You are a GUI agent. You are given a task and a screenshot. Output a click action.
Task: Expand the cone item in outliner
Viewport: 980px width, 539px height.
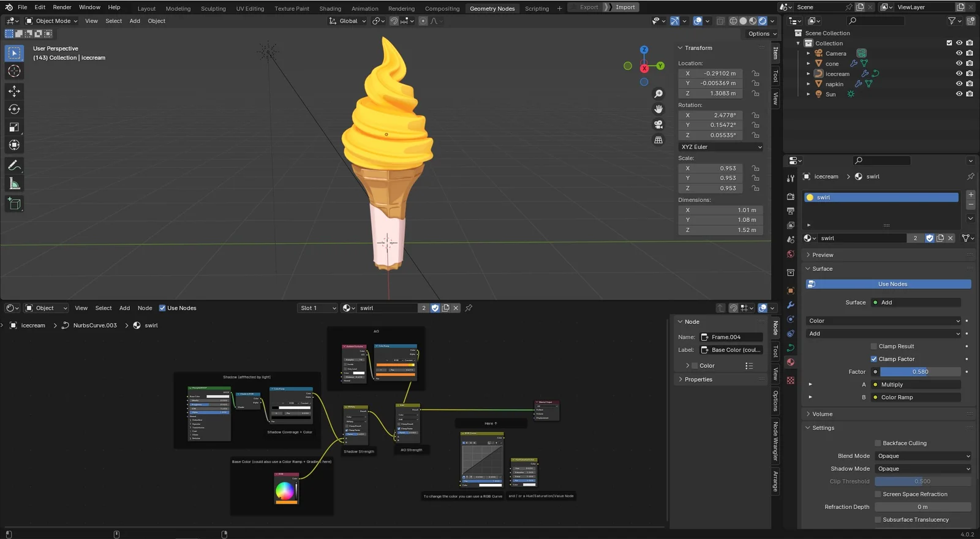(809, 64)
